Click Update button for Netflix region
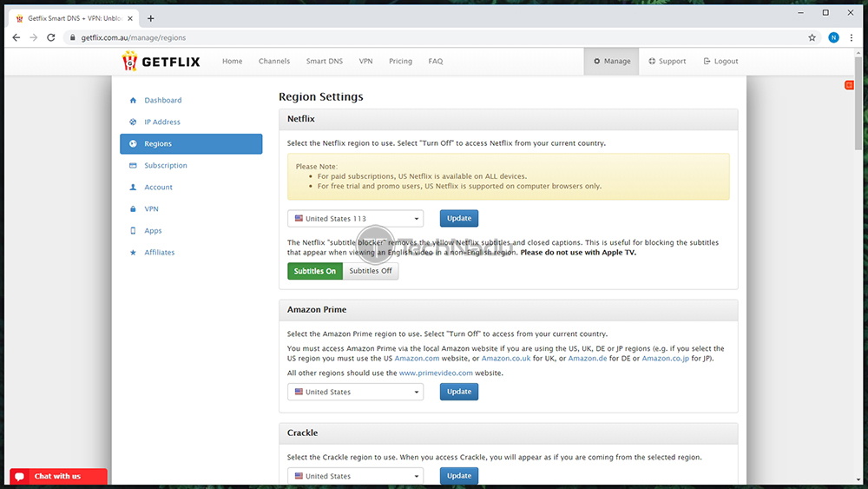The width and height of the screenshot is (868, 489). click(459, 218)
